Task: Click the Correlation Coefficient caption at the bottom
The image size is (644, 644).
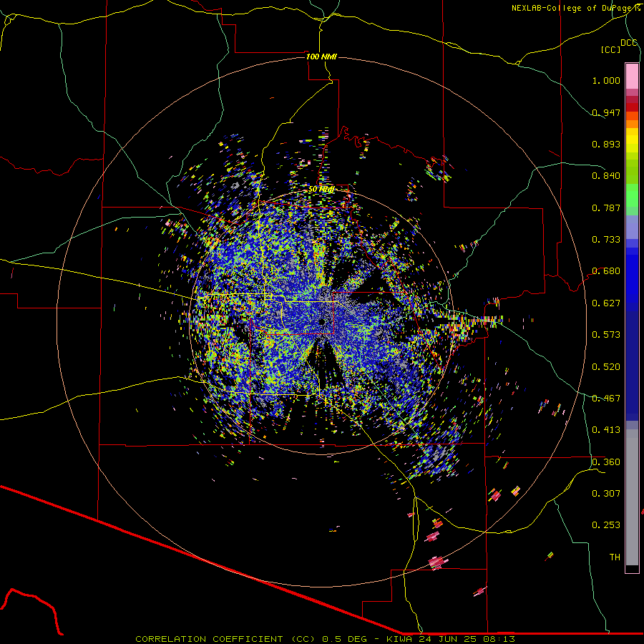Action: 325,639
